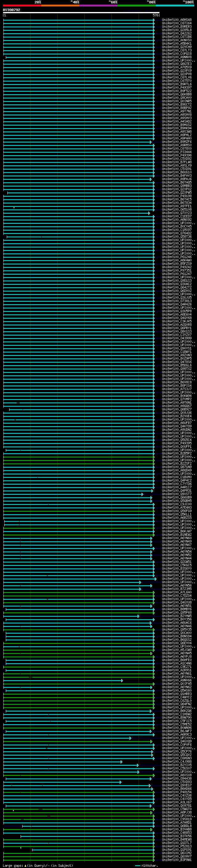197x868 pixels.
Task: Click hit label UniRef100_Q9XST7
Action: [x=177, y=494]
